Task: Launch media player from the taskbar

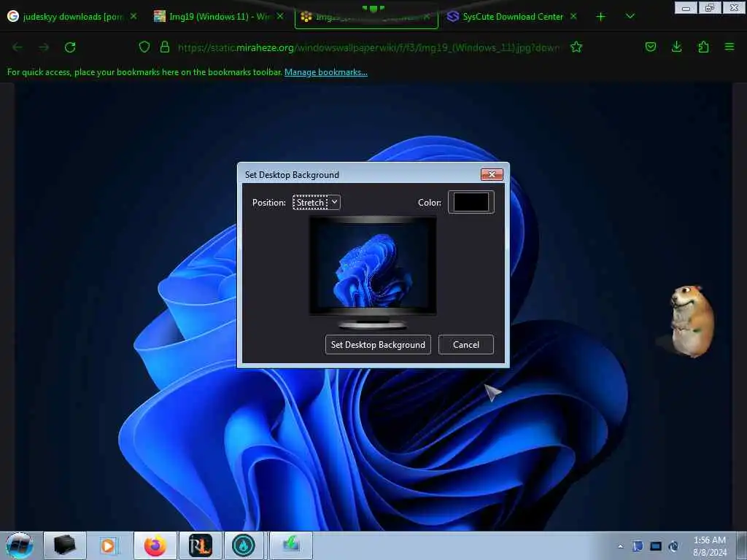Action: [108, 545]
